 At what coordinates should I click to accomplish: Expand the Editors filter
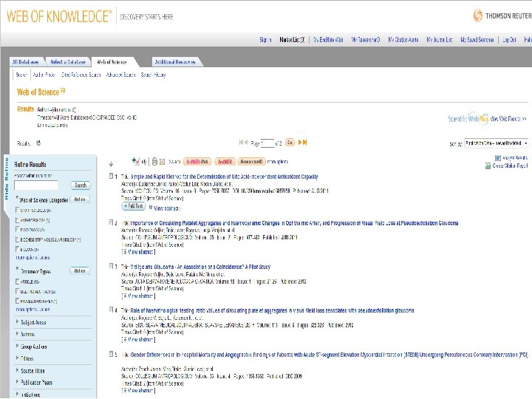(x=17, y=358)
